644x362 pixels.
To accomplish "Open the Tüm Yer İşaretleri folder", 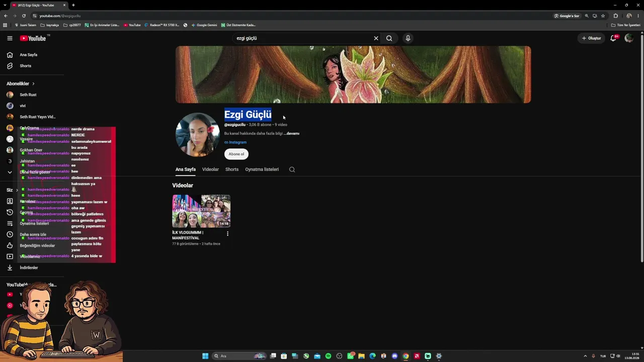I will tap(626, 25).
